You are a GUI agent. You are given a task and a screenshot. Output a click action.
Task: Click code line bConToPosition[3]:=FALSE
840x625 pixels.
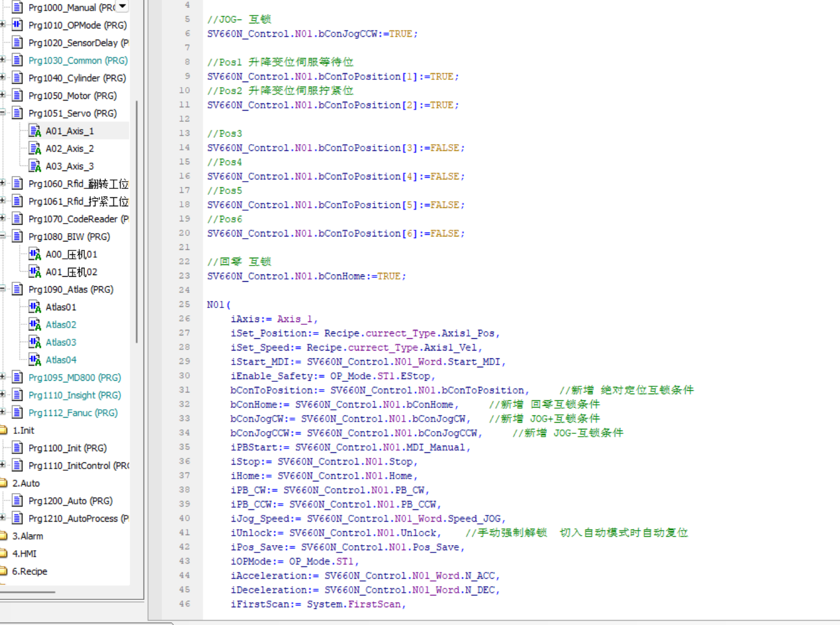pos(335,148)
